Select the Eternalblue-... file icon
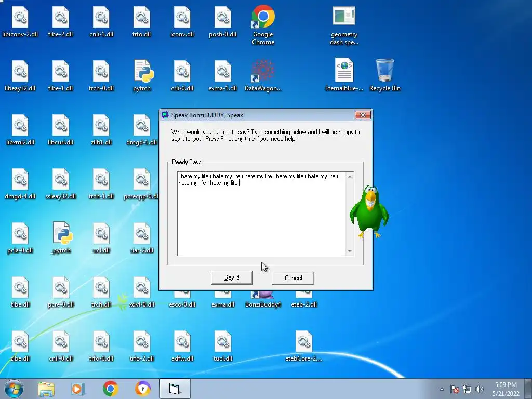 344,75
